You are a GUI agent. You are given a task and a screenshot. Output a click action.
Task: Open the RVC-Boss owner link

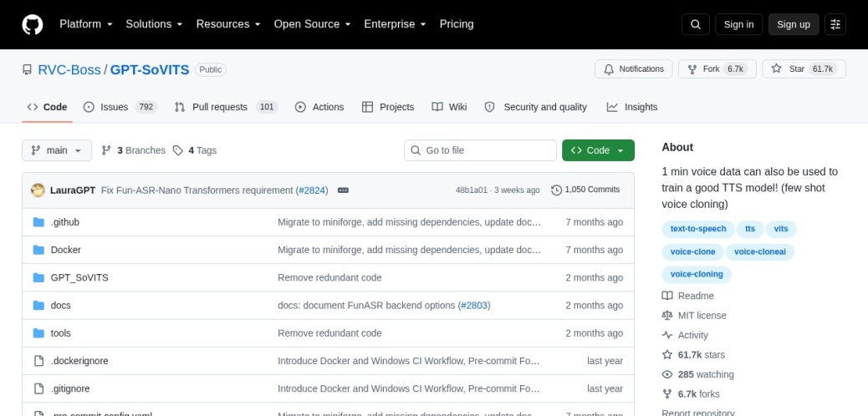tap(69, 69)
